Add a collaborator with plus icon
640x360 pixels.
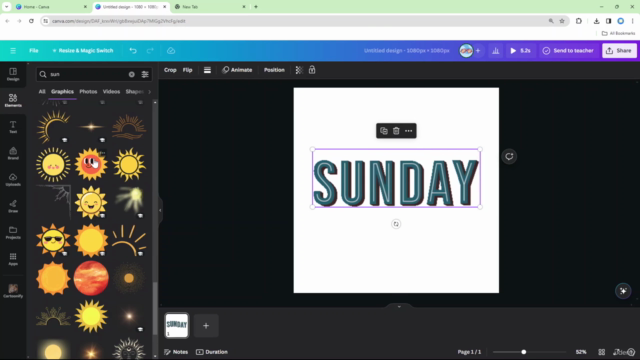point(478,51)
